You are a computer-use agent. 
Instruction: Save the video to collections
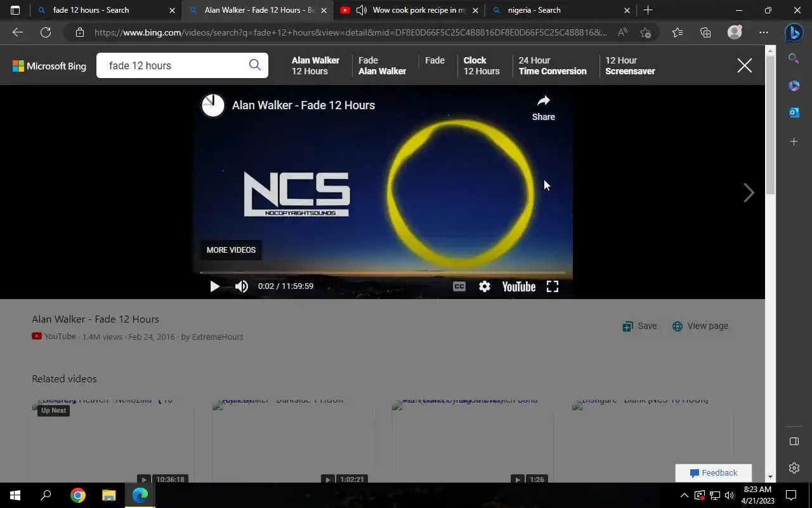[x=639, y=326]
